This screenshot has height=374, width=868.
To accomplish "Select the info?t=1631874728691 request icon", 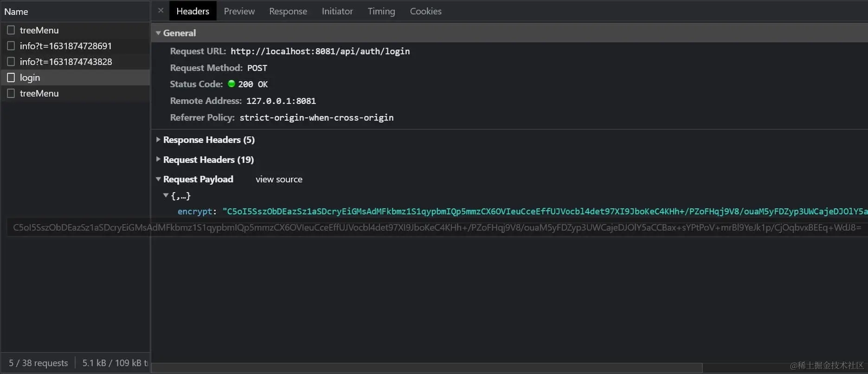I will coord(11,46).
